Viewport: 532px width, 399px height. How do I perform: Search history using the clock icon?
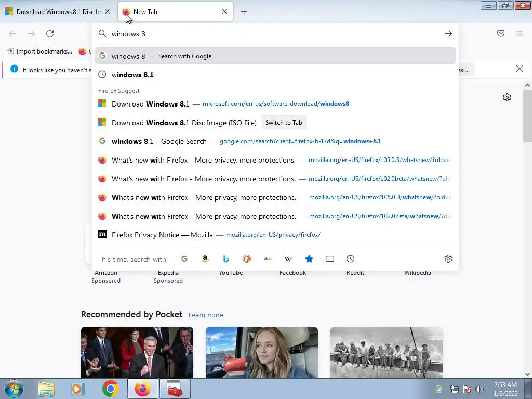pos(351,259)
